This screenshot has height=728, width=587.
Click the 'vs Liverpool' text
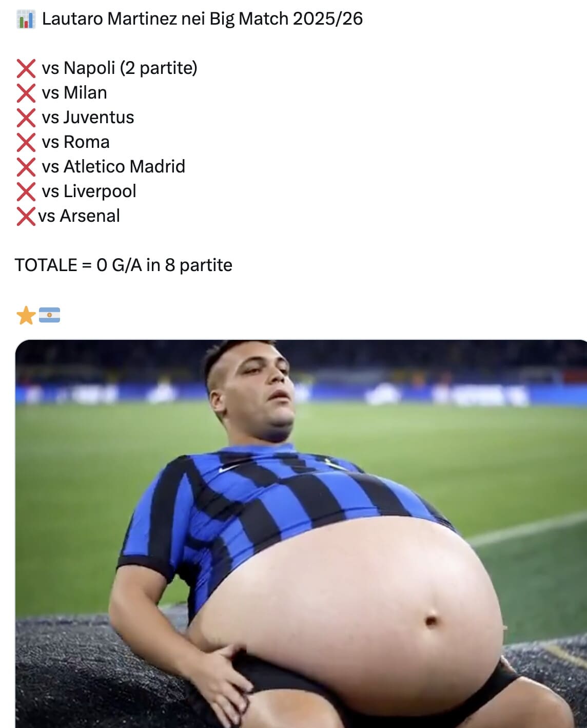(x=89, y=191)
